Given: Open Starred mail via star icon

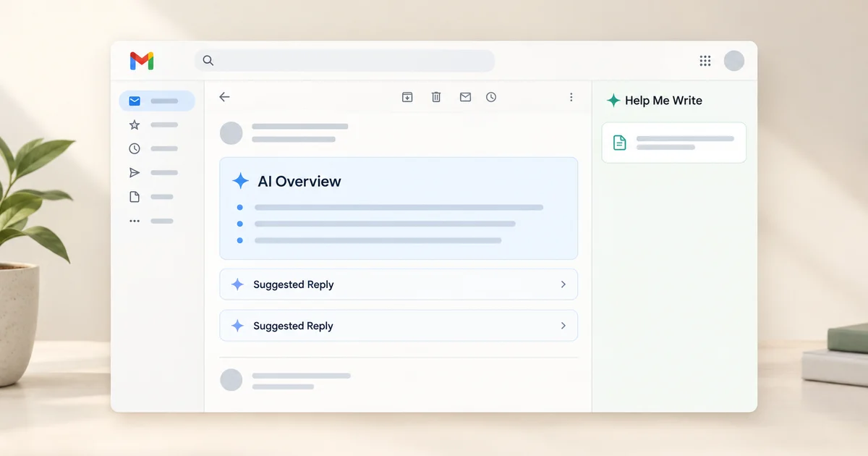Looking at the screenshot, I should point(135,124).
